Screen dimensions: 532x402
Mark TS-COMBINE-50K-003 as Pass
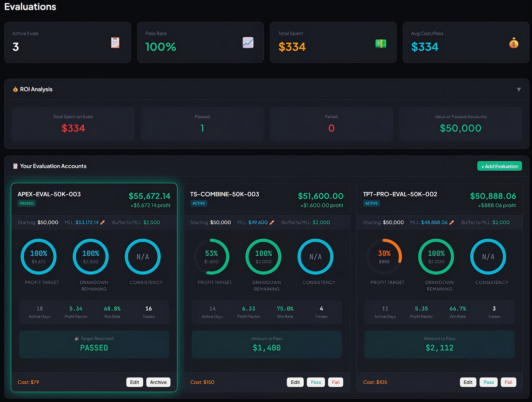pos(315,382)
